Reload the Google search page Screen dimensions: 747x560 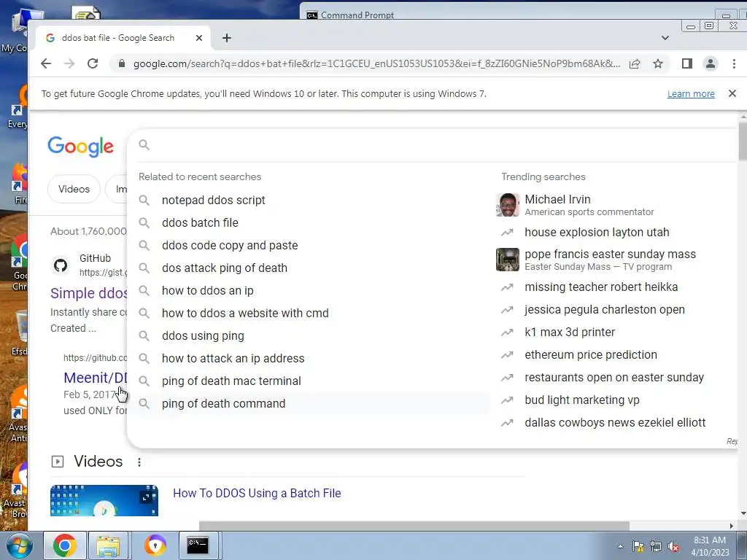point(93,63)
